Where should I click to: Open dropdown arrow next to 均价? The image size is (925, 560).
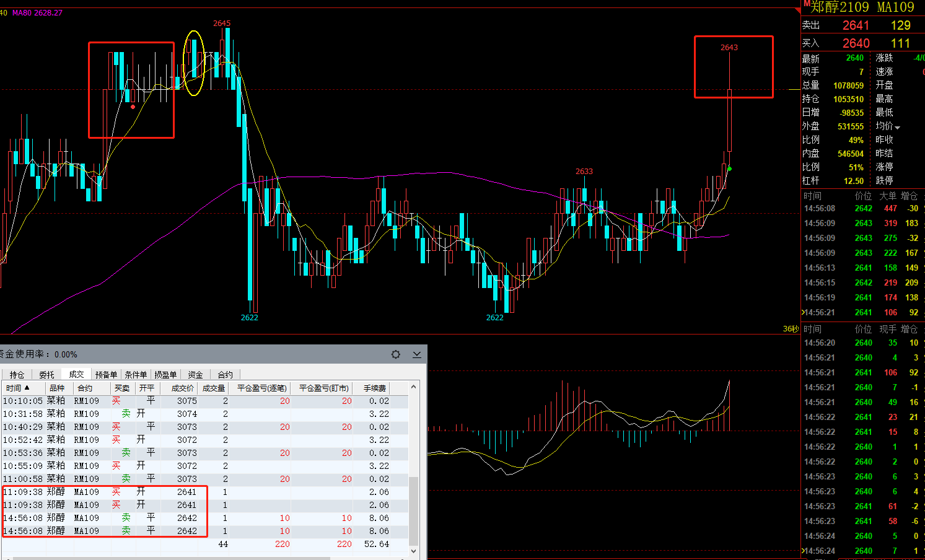[x=898, y=128]
